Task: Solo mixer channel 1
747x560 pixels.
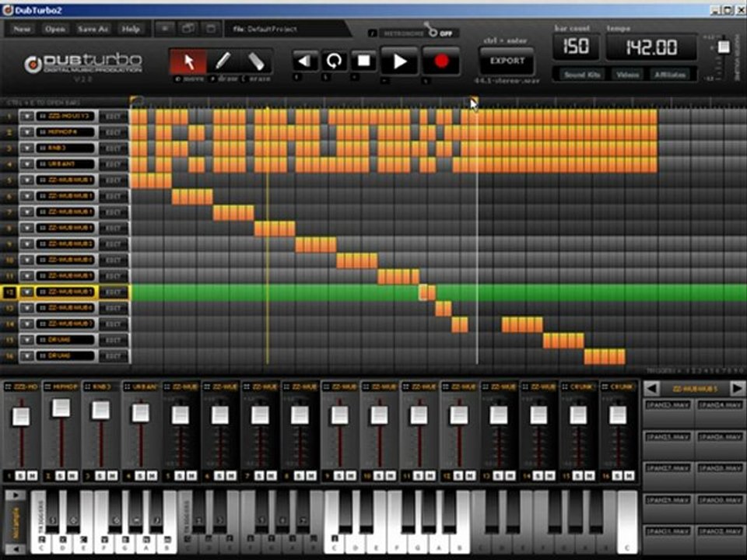Action: [x=20, y=476]
